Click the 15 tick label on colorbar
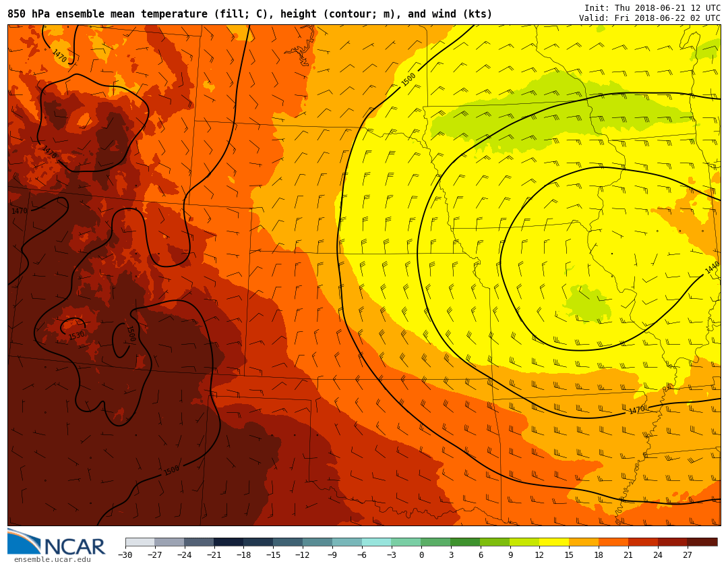The width and height of the screenshot is (728, 568). [569, 555]
